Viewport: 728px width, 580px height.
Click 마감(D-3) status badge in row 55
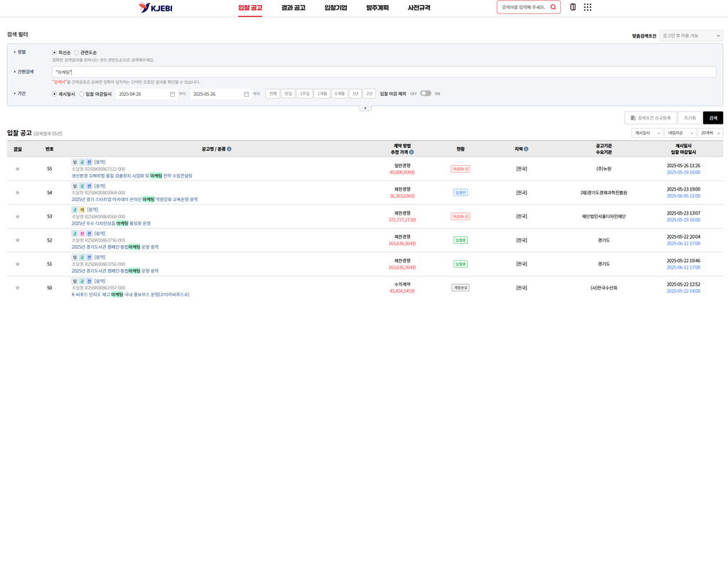pos(460,169)
